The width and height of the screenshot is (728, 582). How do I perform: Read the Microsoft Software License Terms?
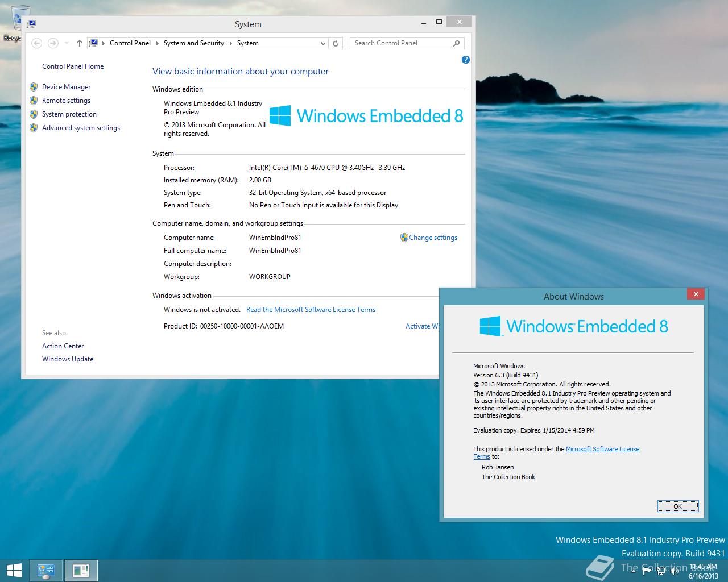[x=311, y=310]
